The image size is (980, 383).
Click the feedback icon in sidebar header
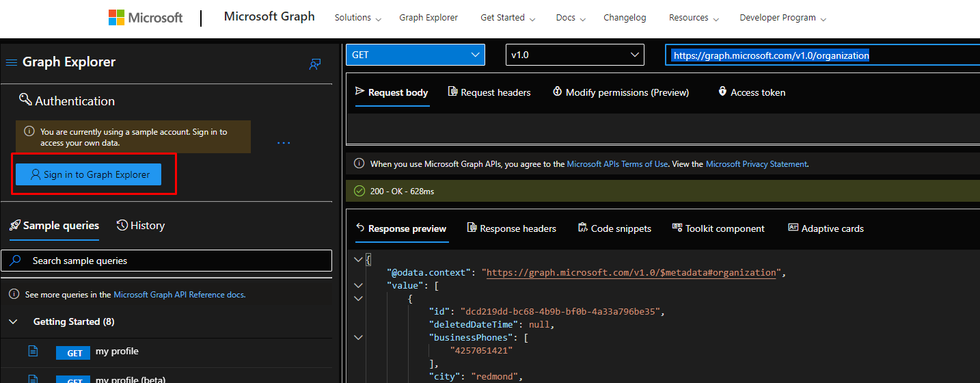[315, 64]
